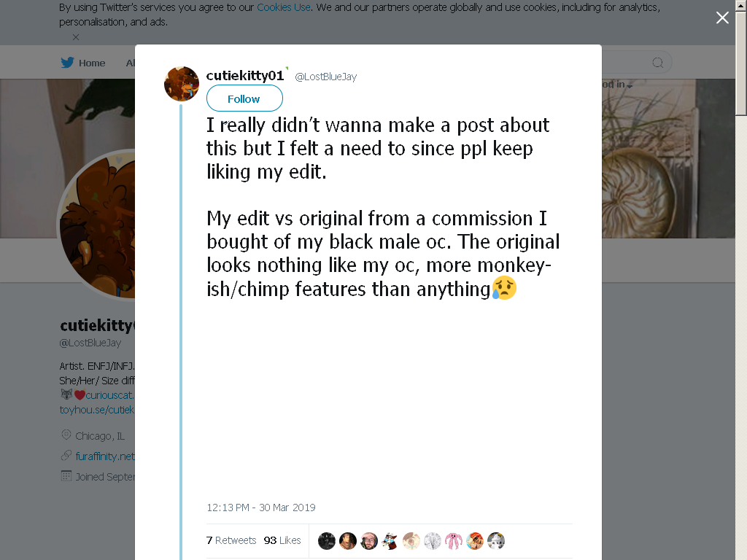
Task: View the 7 Retweets list
Action: pyautogui.click(x=231, y=540)
